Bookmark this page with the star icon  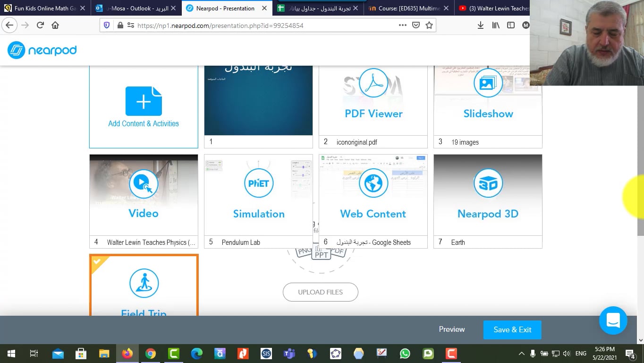(x=429, y=25)
